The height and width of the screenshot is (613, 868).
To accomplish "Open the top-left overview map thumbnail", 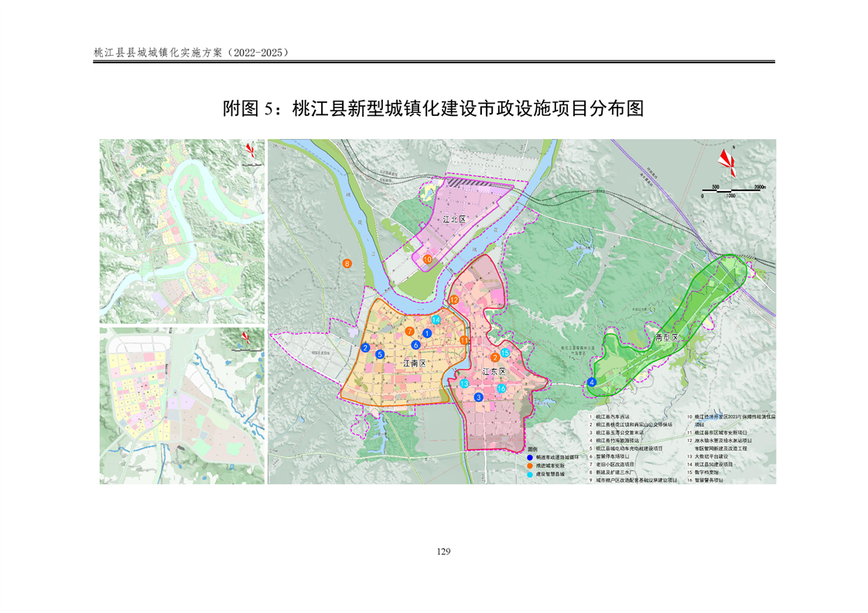I will click(x=182, y=230).
